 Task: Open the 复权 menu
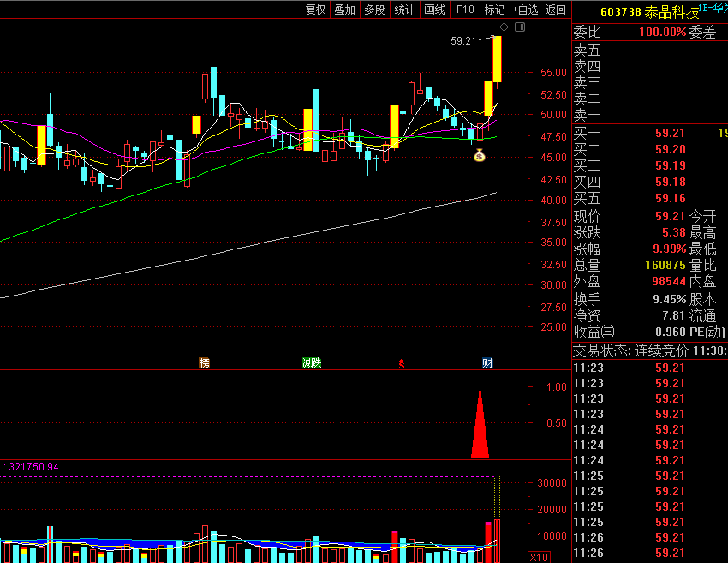click(x=316, y=9)
